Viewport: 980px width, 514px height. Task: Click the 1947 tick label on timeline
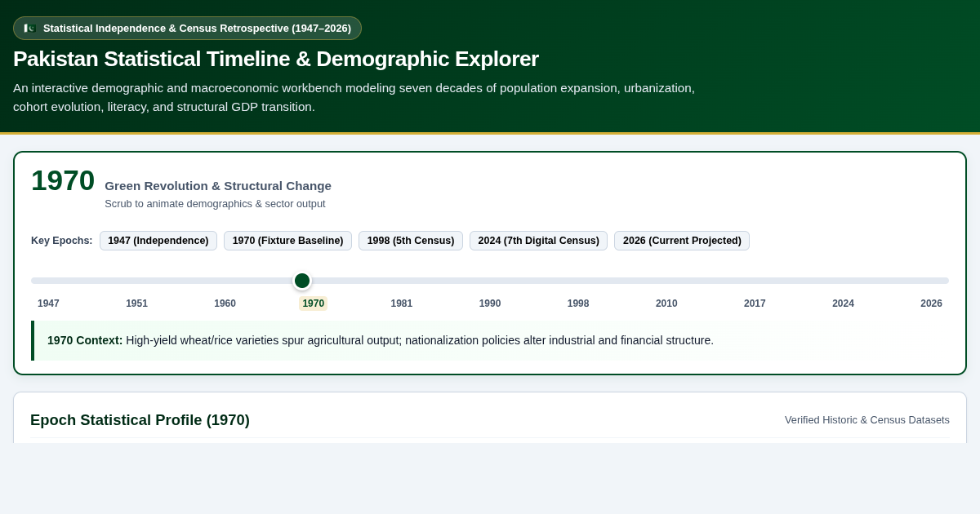(x=48, y=304)
